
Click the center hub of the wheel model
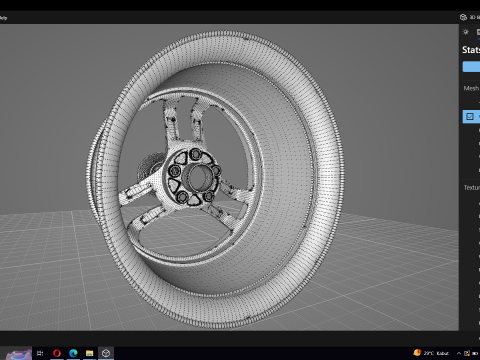pyautogui.click(x=199, y=177)
